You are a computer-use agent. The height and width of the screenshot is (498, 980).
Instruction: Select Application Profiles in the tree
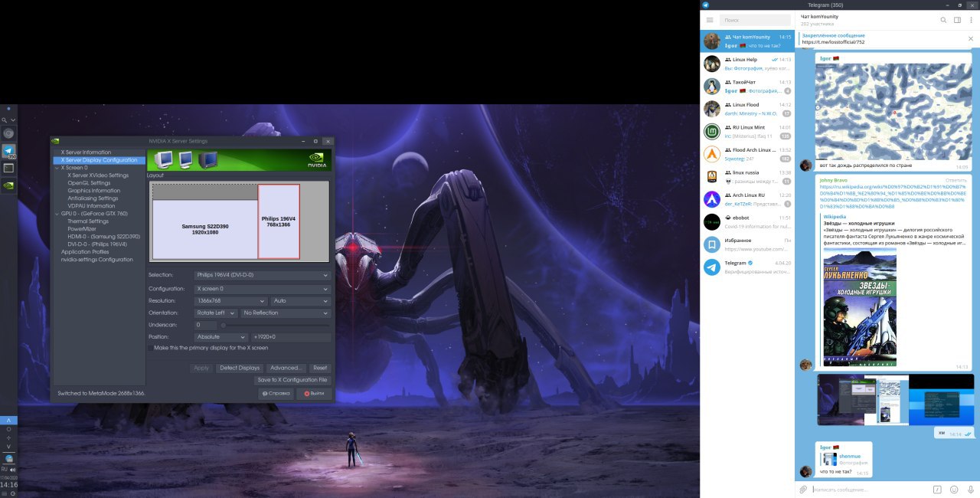84,252
